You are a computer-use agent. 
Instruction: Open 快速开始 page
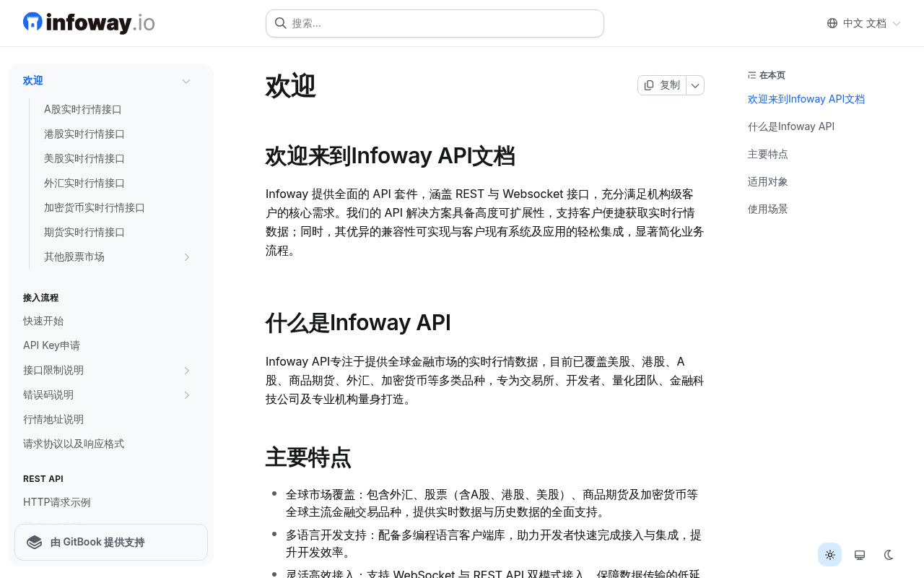coord(43,322)
